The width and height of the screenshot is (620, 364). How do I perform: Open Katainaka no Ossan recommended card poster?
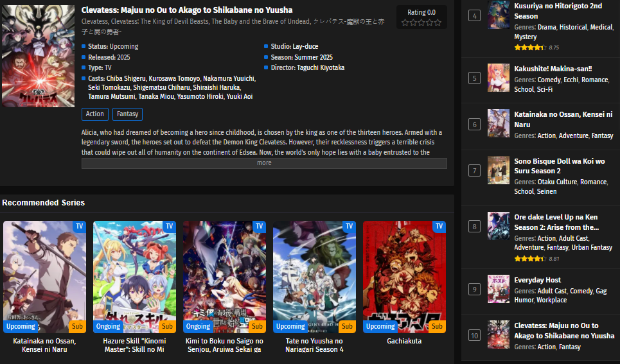tap(45, 277)
